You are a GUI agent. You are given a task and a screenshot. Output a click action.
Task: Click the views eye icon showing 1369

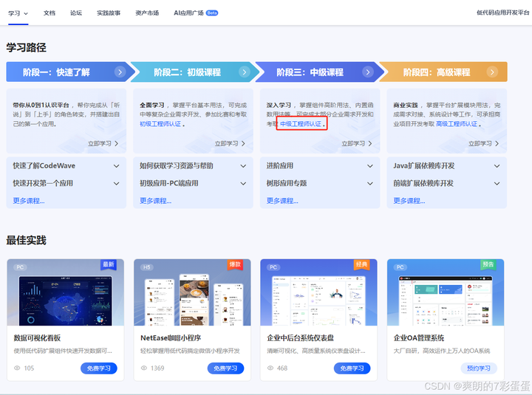click(144, 368)
